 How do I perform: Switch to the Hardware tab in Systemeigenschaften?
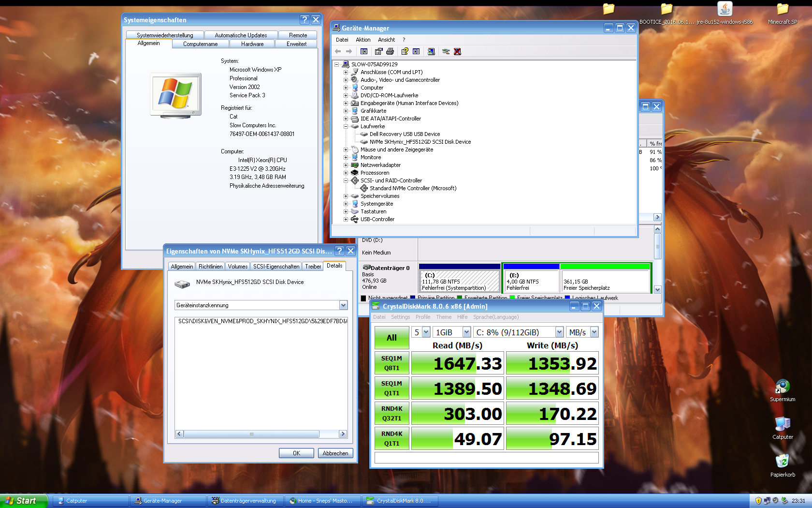point(252,44)
